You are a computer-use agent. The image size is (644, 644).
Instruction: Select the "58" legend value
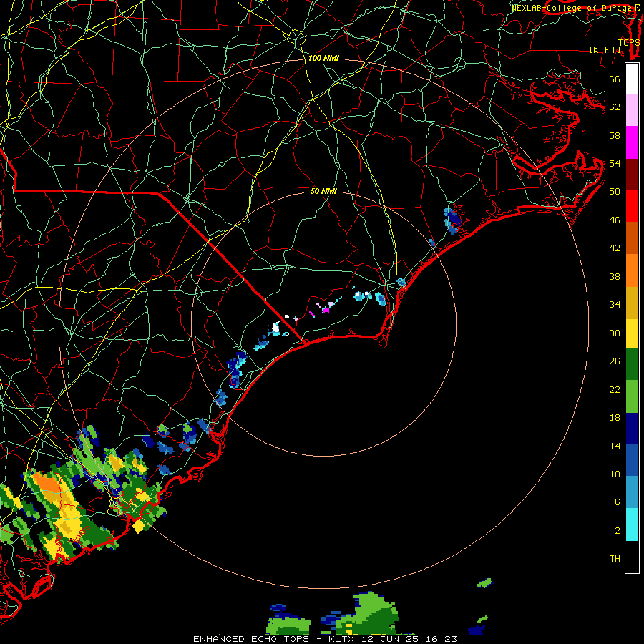pos(615,135)
